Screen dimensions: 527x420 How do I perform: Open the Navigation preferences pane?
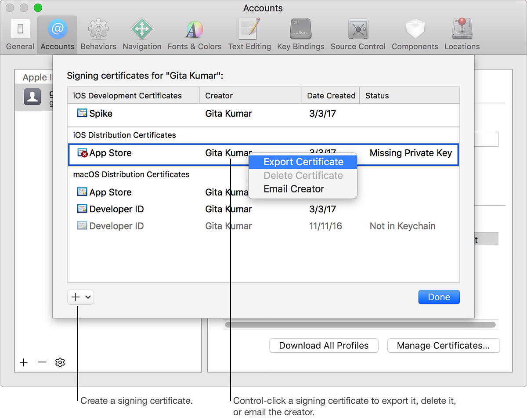[x=142, y=34]
